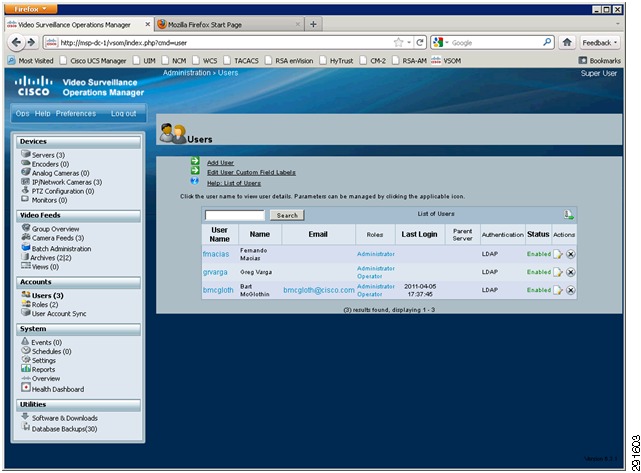This screenshot has width=641, height=473.
Task: Open Edit User Custom Field Labels link
Action: [251, 173]
